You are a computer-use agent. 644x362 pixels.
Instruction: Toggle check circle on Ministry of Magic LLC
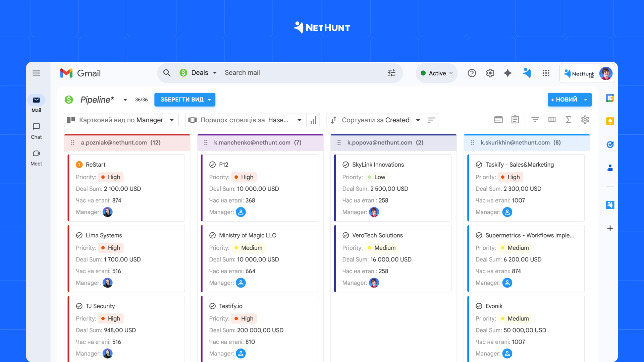(212, 235)
